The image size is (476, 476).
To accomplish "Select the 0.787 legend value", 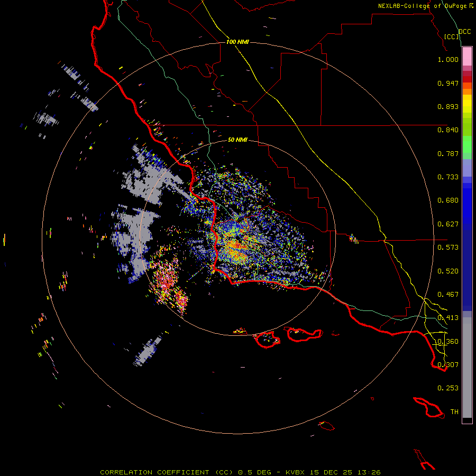I will click(x=448, y=153).
